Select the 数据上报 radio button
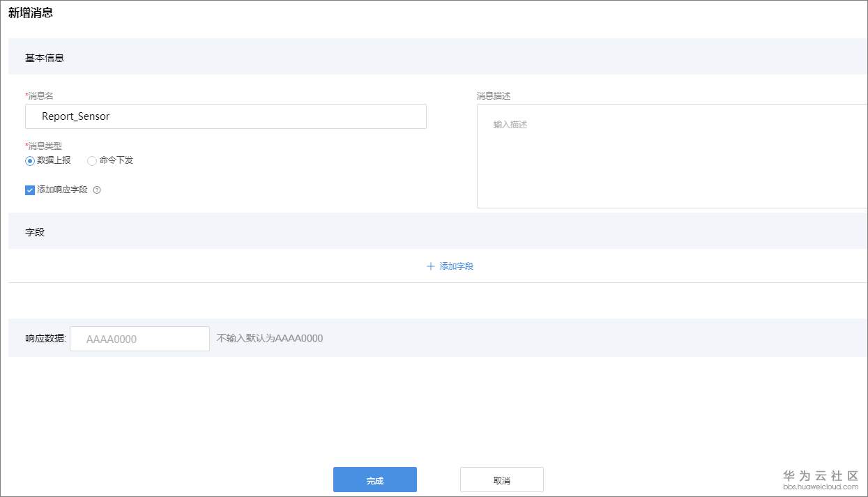868x497 pixels. coord(30,160)
